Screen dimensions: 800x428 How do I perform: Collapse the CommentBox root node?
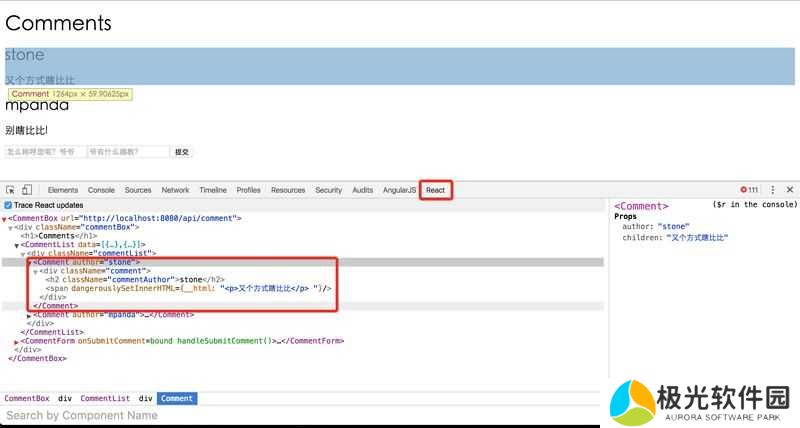click(4, 218)
